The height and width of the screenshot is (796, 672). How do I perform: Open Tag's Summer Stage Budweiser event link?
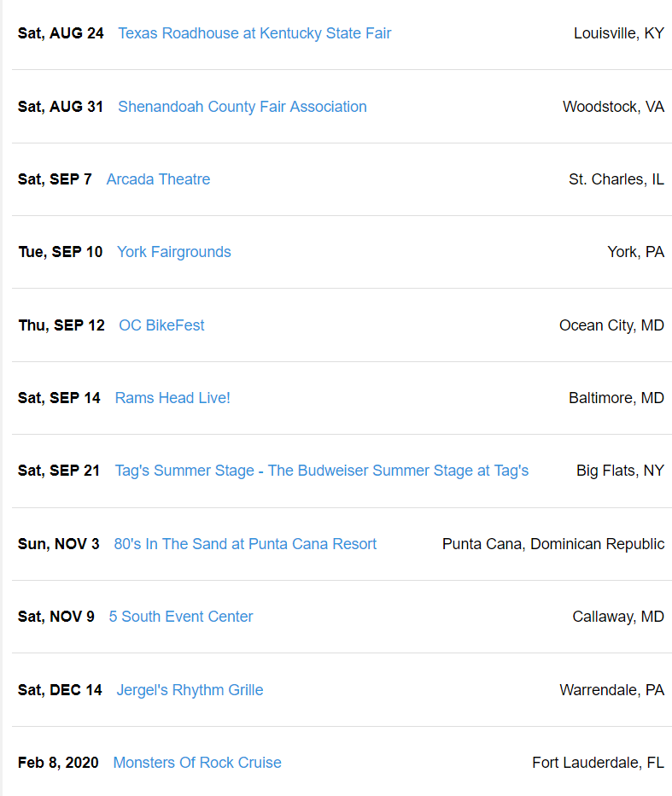322,471
